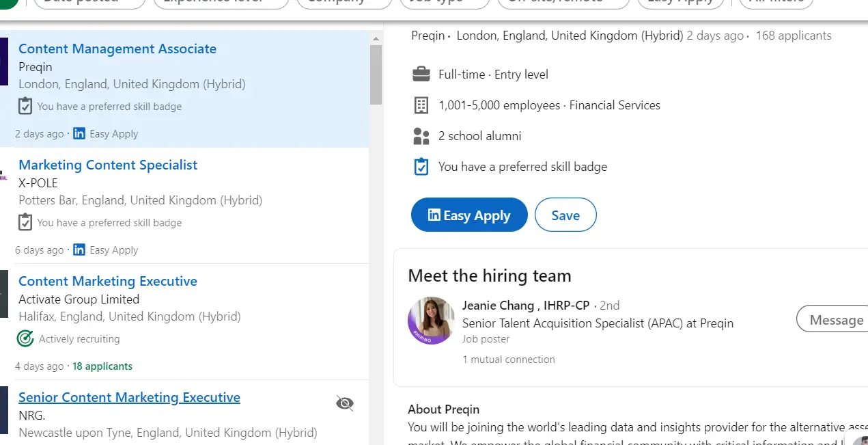Open Senior Content Marketing Executive listing

pos(129,397)
